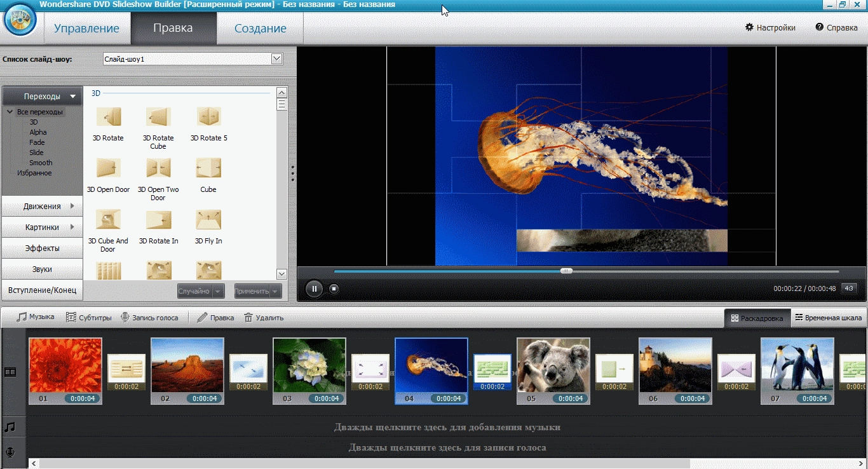Expand the Картинки section
Image resolution: width=868 pixels, height=469 pixels.
pyautogui.click(x=43, y=228)
